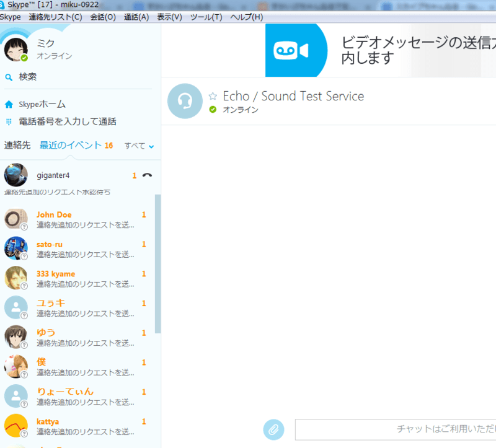Open the すべて filter dropdown
This screenshot has height=448, width=496.
pyautogui.click(x=139, y=146)
